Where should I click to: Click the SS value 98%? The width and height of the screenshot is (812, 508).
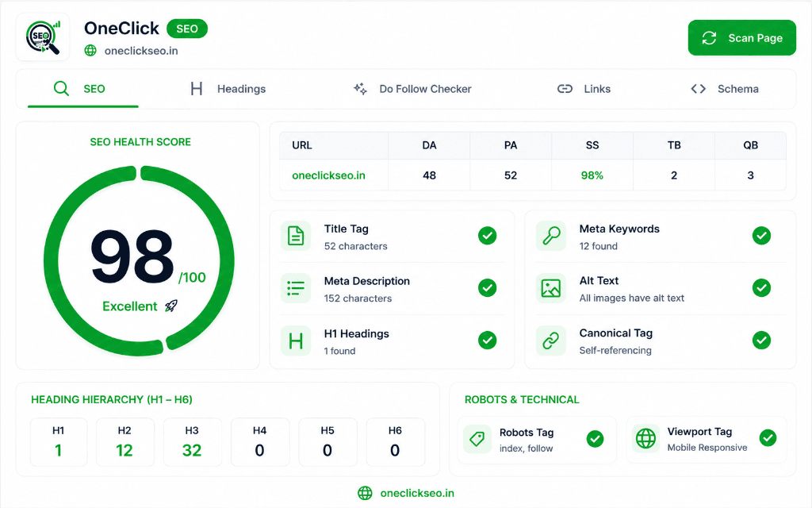592,175
